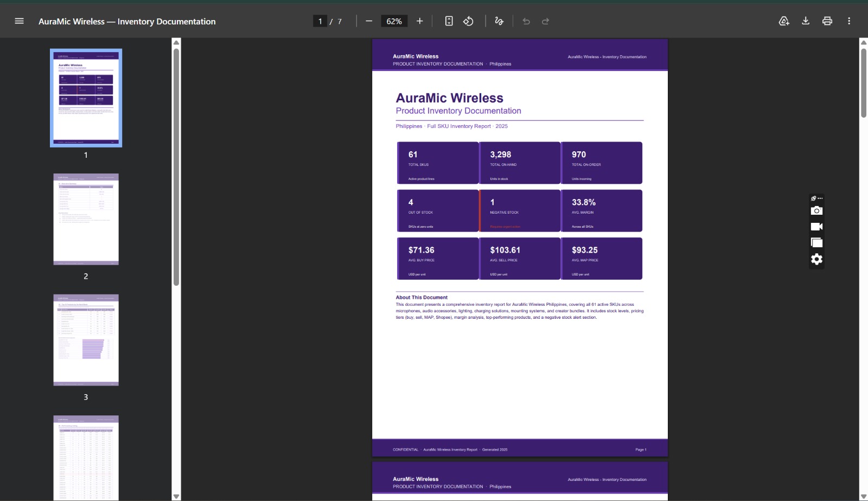The width and height of the screenshot is (868, 501).
Task: Redo the annotation action
Action: click(x=546, y=21)
